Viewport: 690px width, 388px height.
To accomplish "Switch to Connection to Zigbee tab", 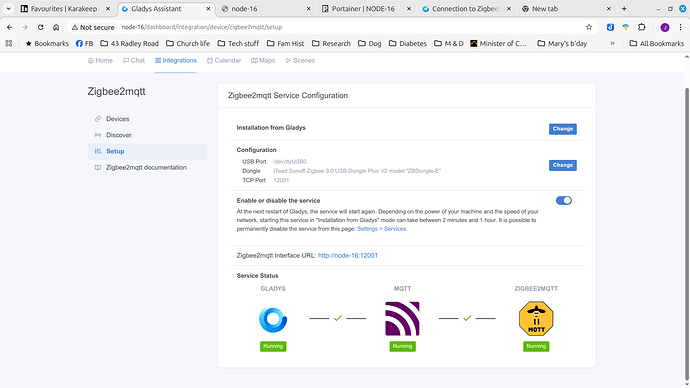I will coord(466,9).
